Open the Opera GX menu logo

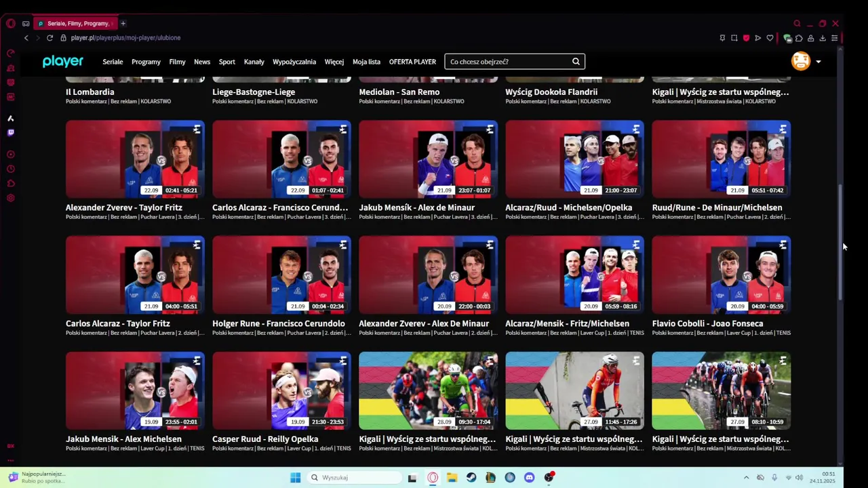11,24
